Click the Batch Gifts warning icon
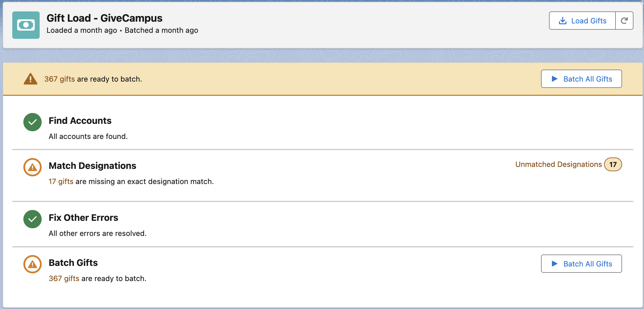 pyautogui.click(x=33, y=264)
